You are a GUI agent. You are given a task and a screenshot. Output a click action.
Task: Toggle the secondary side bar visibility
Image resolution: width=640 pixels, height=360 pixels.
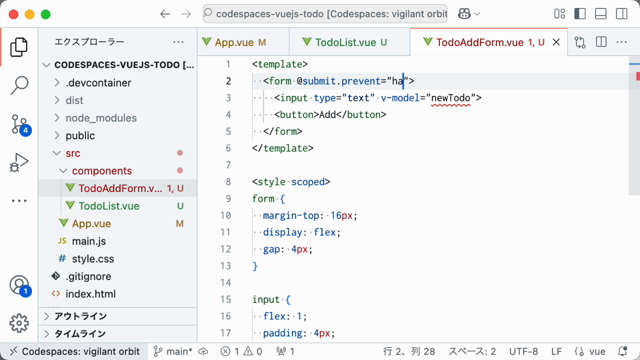pyautogui.click(x=622, y=14)
